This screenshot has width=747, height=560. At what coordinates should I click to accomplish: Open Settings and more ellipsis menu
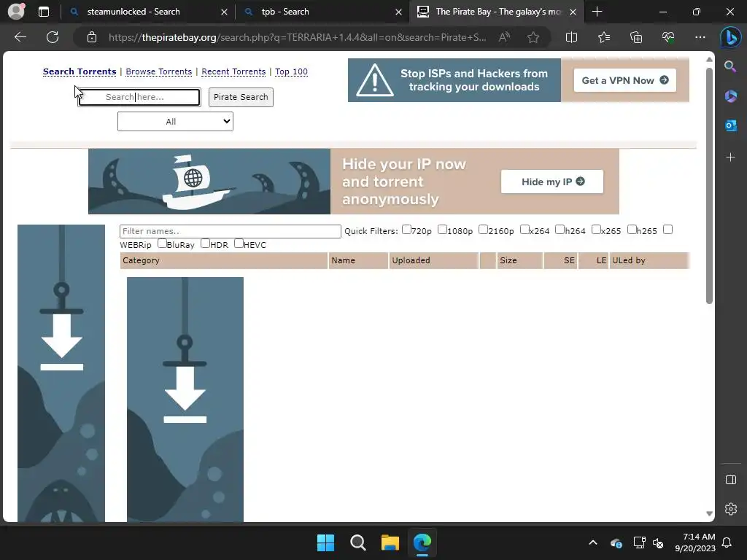coord(700,37)
